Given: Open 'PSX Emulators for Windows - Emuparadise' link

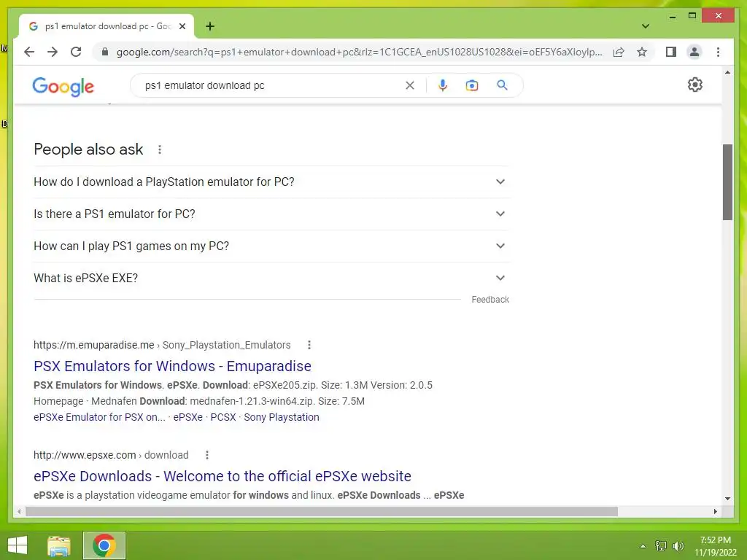Looking at the screenshot, I should (172, 366).
